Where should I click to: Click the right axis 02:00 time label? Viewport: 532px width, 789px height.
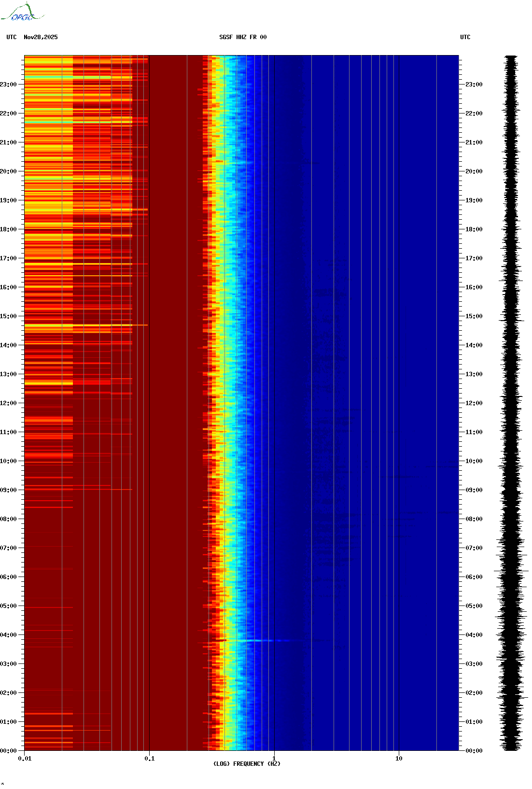pyautogui.click(x=474, y=693)
